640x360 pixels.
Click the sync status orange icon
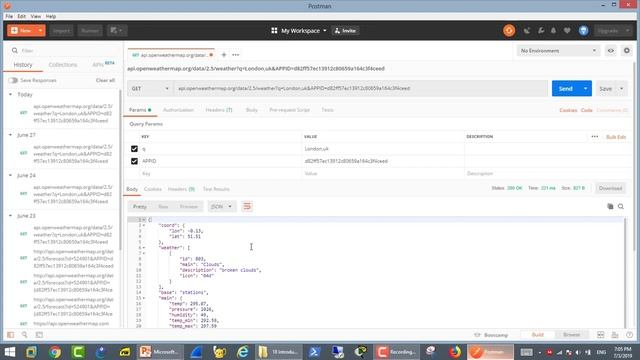coord(509,31)
